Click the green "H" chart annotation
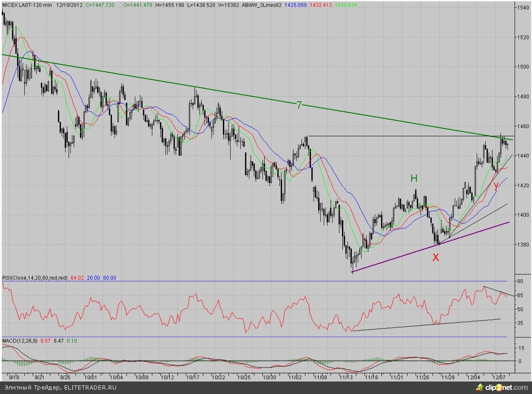This screenshot has height=394, width=532. point(413,179)
